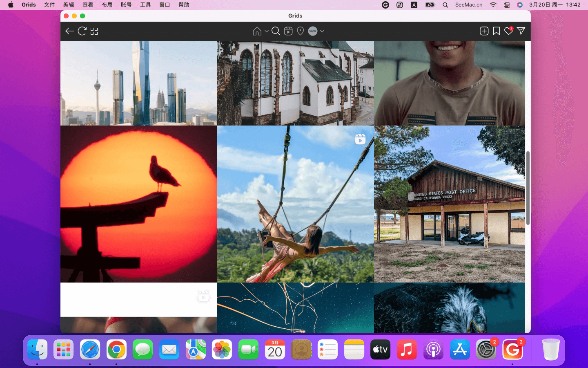This screenshot has height=368, width=588.
Task: Expand the chevron next to home icon
Action: click(267, 31)
